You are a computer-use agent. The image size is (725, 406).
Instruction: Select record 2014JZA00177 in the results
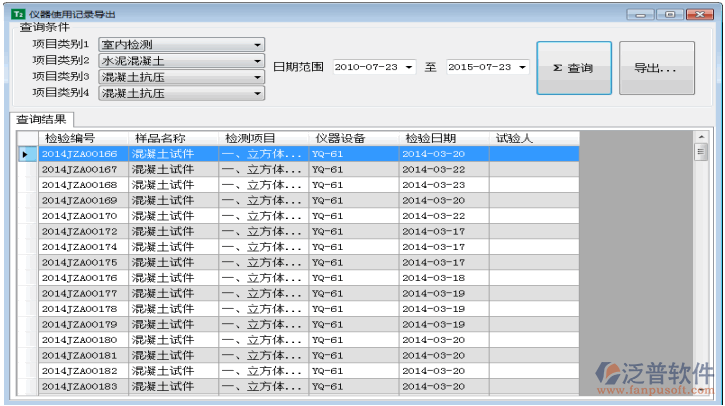(x=79, y=294)
